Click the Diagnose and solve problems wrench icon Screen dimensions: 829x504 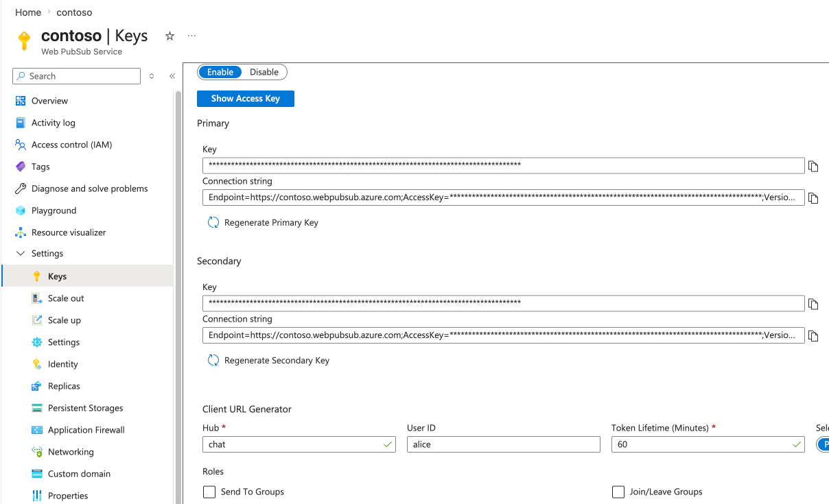tap(21, 189)
